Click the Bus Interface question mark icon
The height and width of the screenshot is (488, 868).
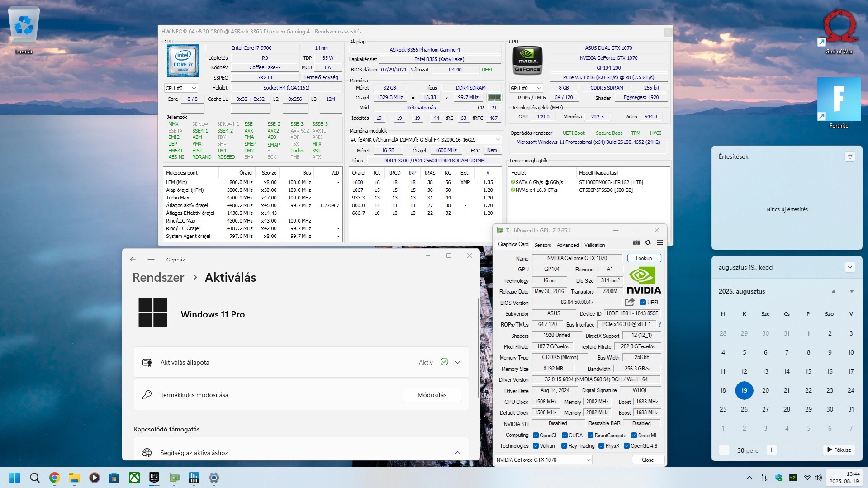click(x=659, y=324)
